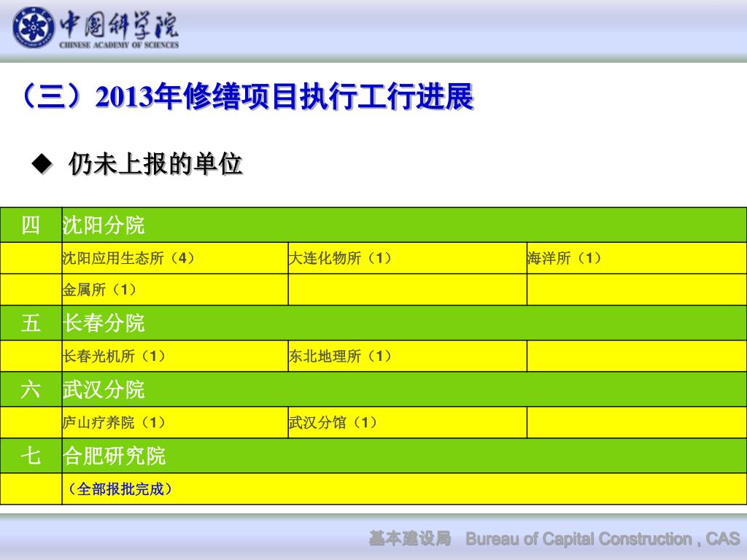Select the header row '沈阳分院'
Screen dimensions: 747x560
click(x=404, y=225)
